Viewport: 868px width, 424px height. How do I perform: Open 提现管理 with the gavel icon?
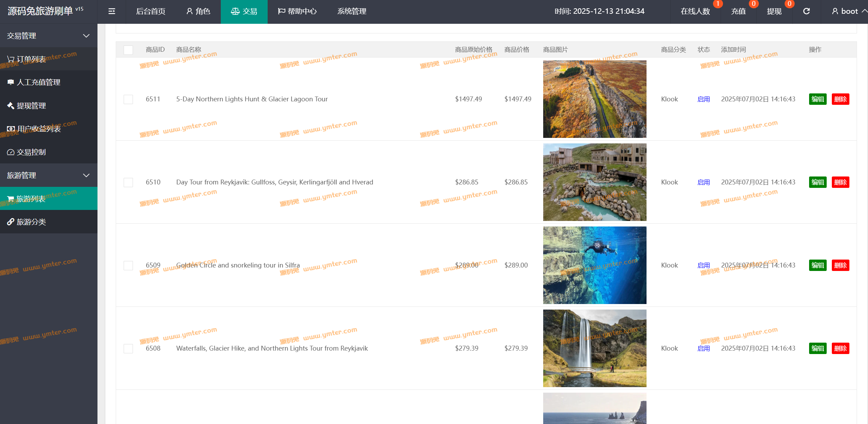(31, 106)
